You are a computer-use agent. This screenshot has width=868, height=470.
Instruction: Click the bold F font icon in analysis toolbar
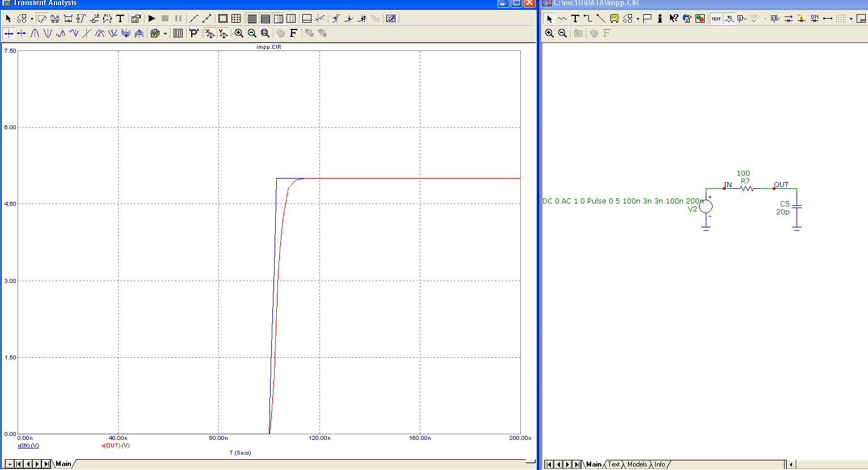pyautogui.click(x=293, y=33)
